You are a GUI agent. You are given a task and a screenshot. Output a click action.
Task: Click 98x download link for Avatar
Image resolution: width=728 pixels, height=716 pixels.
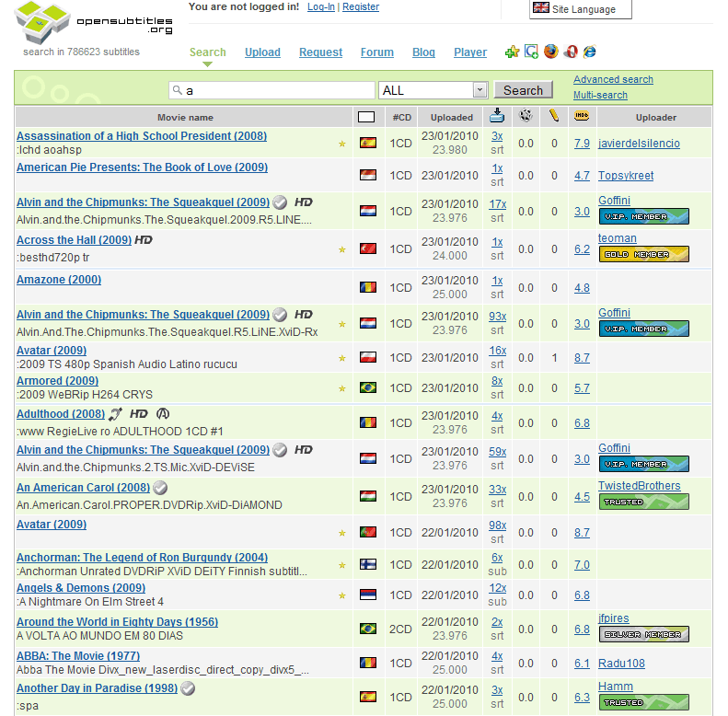coord(497,525)
